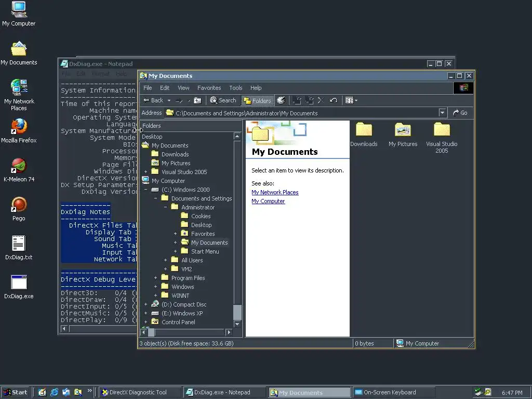Select Desktop at the tree root

click(x=152, y=137)
